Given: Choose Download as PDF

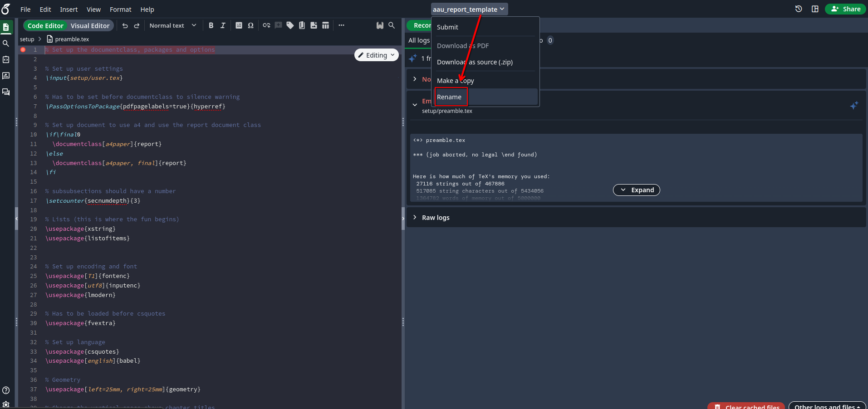Looking at the screenshot, I should point(485,46).
